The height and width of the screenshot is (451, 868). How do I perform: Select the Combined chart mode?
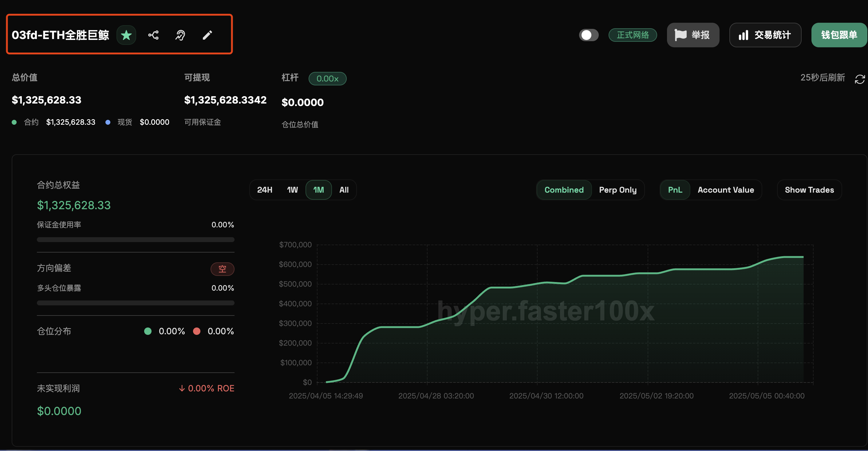tap(564, 190)
